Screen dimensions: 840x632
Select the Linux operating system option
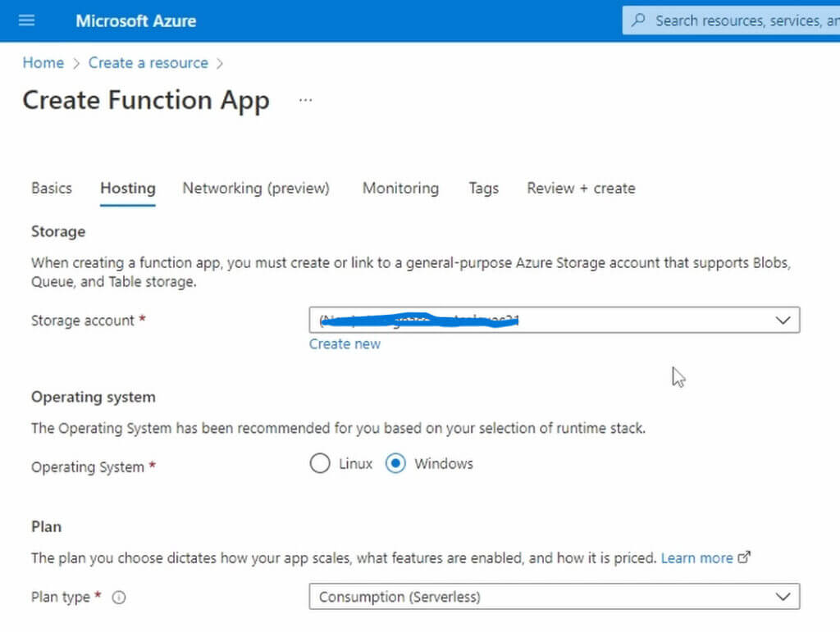tap(320, 463)
